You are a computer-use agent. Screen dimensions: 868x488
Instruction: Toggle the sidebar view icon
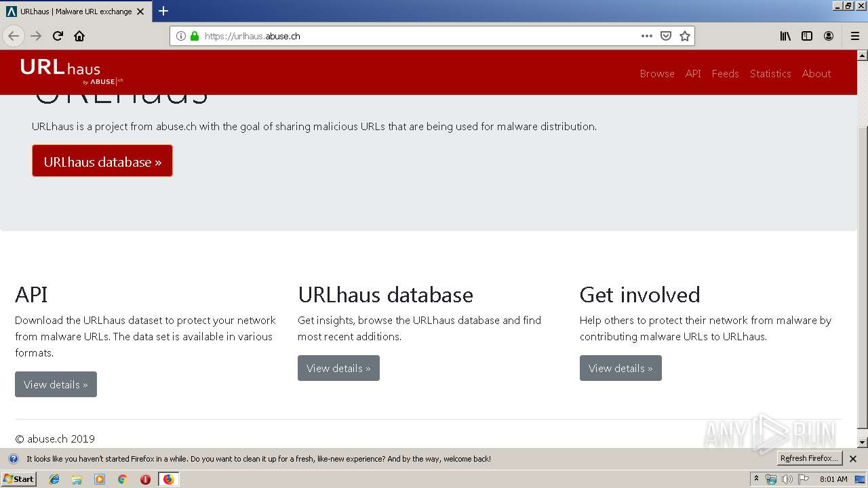pos(807,36)
